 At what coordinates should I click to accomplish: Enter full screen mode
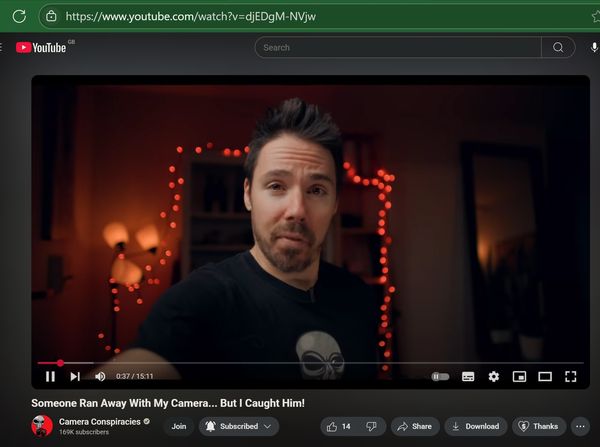coord(571,376)
